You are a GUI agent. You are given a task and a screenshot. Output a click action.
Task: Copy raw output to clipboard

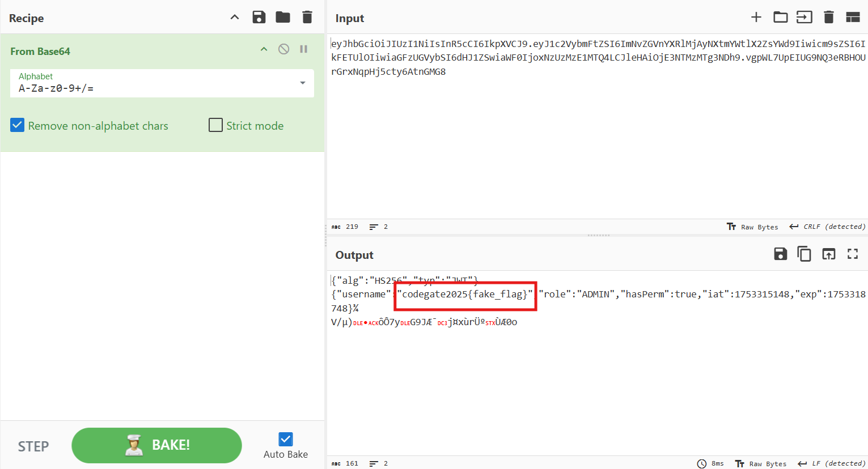click(805, 254)
